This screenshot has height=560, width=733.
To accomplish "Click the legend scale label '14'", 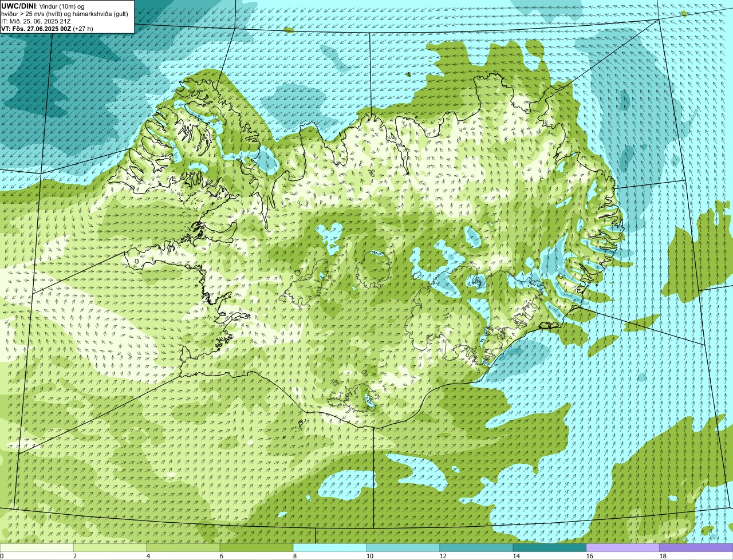I will (x=517, y=556).
